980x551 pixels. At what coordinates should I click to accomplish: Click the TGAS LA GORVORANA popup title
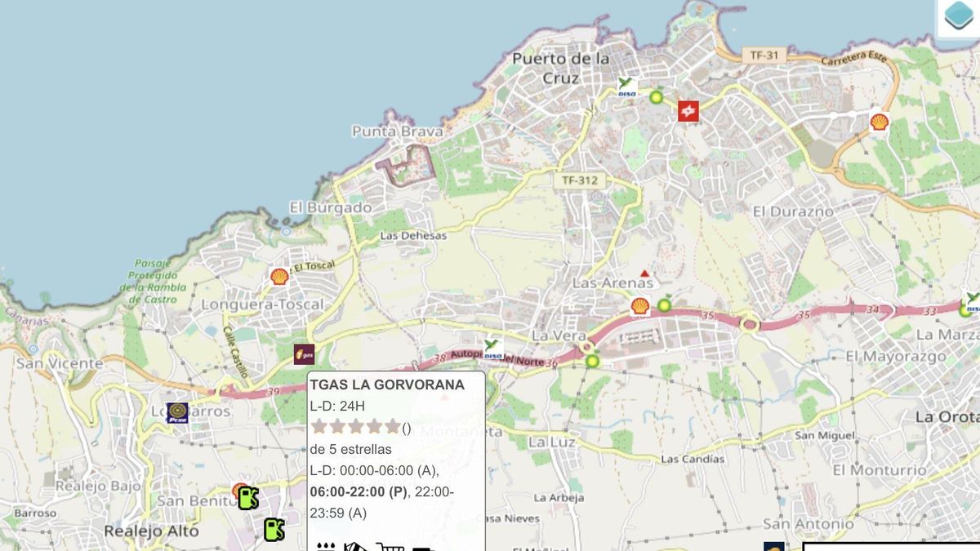pyautogui.click(x=387, y=384)
